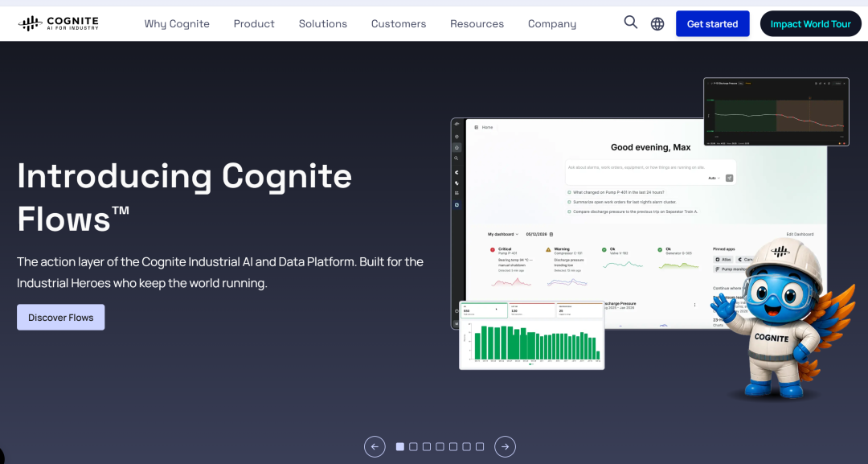Click the green bar chart preview card
The image size is (868, 464).
point(531,335)
